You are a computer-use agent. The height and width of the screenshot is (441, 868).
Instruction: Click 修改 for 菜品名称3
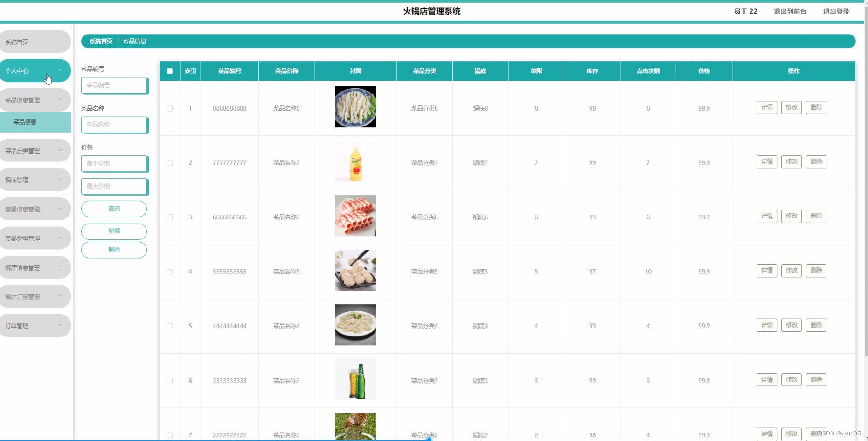(792, 380)
